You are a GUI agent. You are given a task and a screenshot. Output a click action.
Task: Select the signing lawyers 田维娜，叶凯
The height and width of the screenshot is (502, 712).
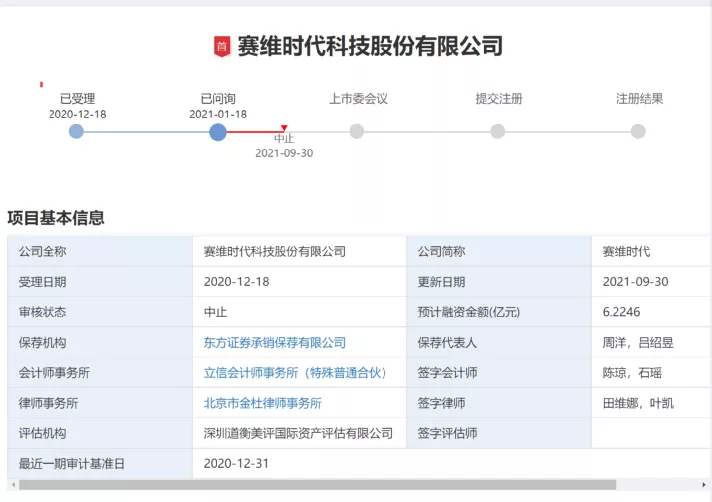coord(638,403)
